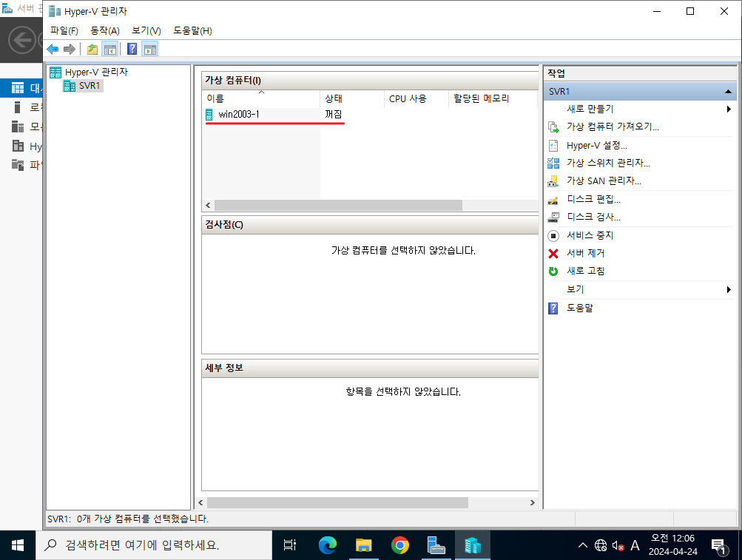Image resolution: width=742 pixels, height=560 pixels.
Task: Click the left arrow of the VM list scrollbar
Action: (x=208, y=205)
